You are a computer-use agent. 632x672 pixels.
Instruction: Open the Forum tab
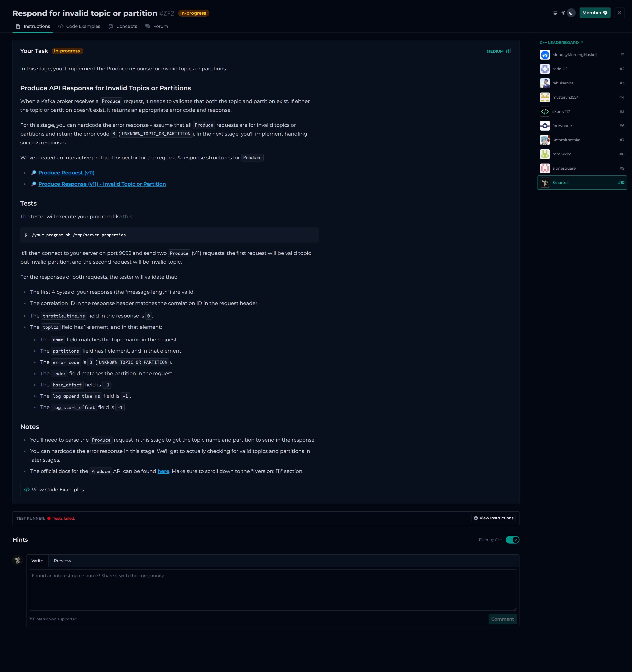tap(157, 26)
